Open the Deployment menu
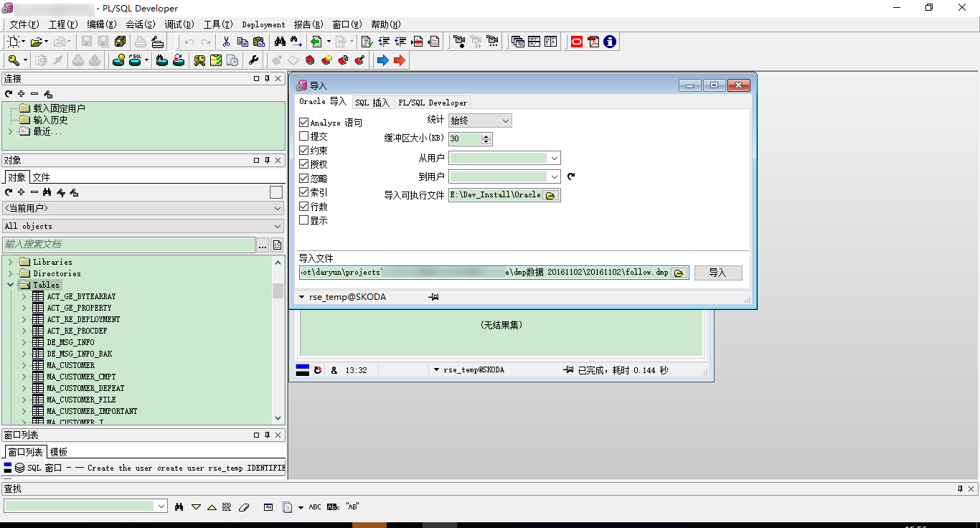The width and height of the screenshot is (980, 528). coord(263,24)
